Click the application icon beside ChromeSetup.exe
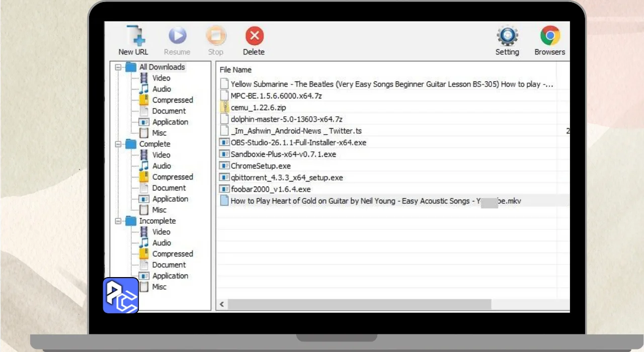Viewport: 644px width, 352px height. [x=224, y=165]
